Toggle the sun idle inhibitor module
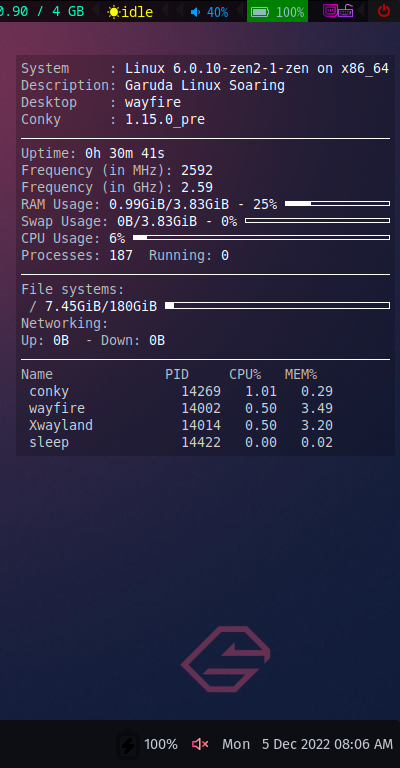The image size is (400, 768). (x=130, y=12)
